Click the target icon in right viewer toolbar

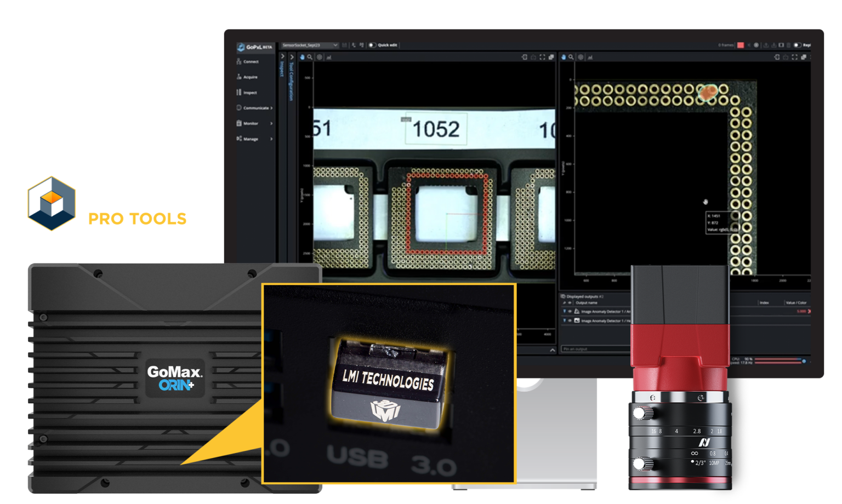tap(581, 57)
